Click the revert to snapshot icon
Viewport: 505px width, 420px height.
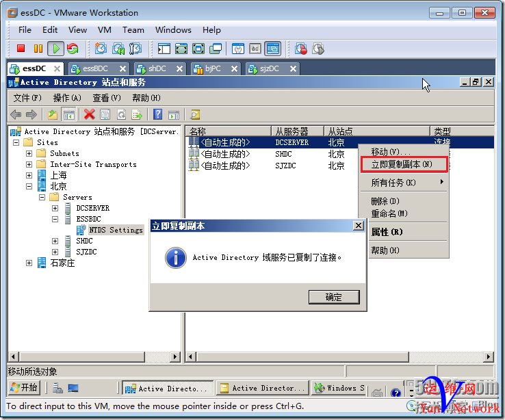click(x=118, y=49)
